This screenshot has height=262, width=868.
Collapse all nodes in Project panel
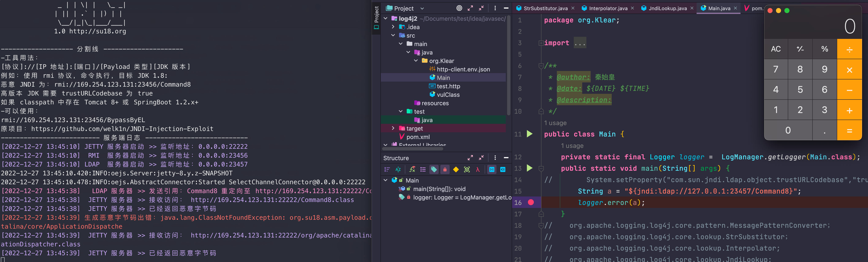[x=481, y=8]
